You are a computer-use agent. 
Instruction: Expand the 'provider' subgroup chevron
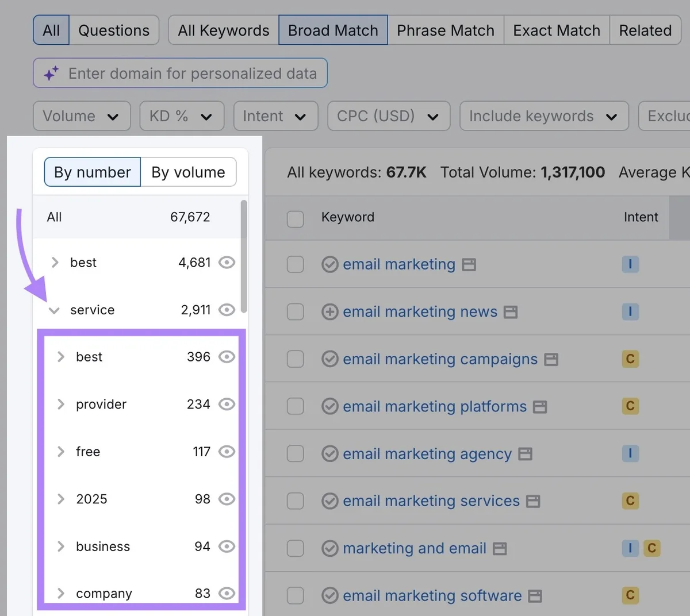pos(60,405)
